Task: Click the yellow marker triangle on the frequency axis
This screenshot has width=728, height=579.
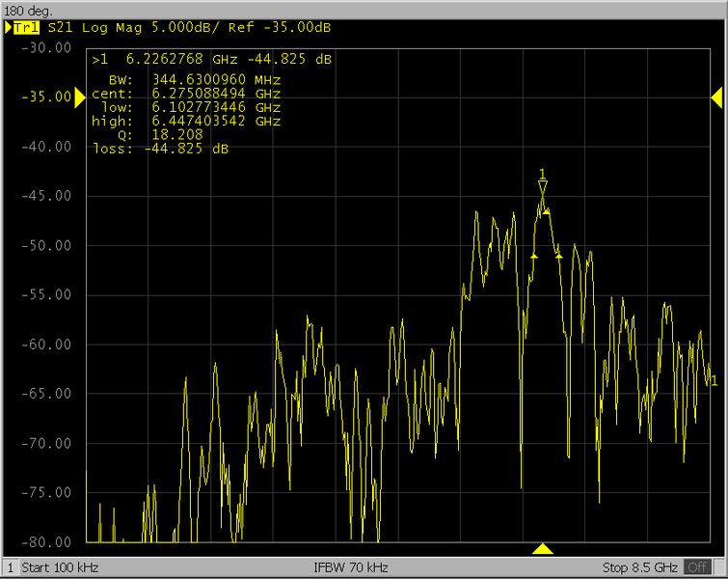Action: point(543,549)
